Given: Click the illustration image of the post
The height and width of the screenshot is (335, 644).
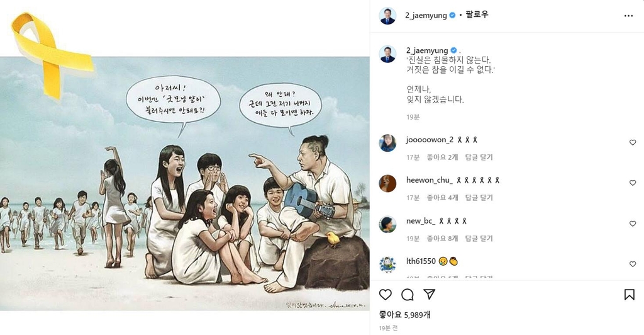Looking at the screenshot, I should click(185, 183).
